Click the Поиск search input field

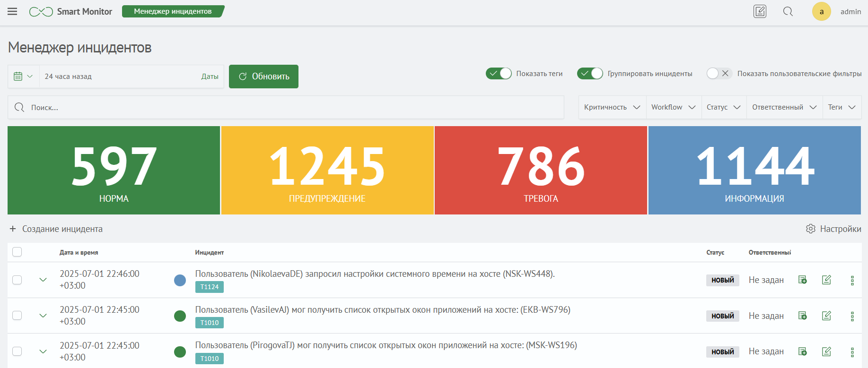[286, 107]
